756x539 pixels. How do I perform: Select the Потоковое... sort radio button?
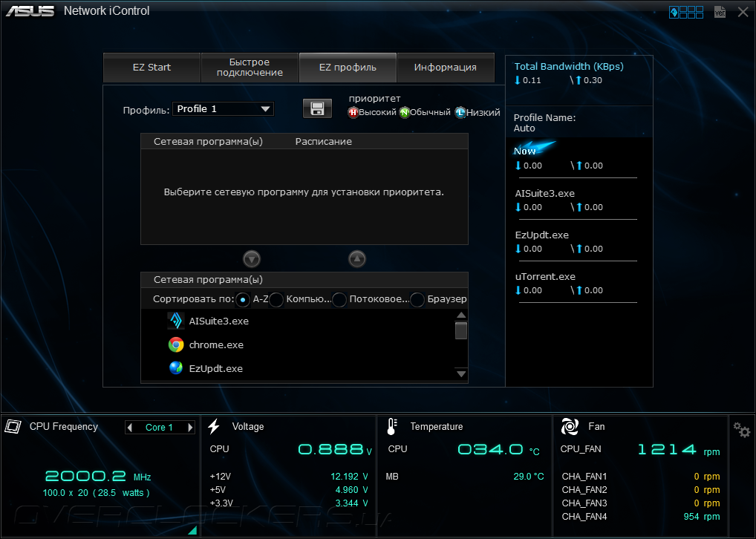(339, 300)
